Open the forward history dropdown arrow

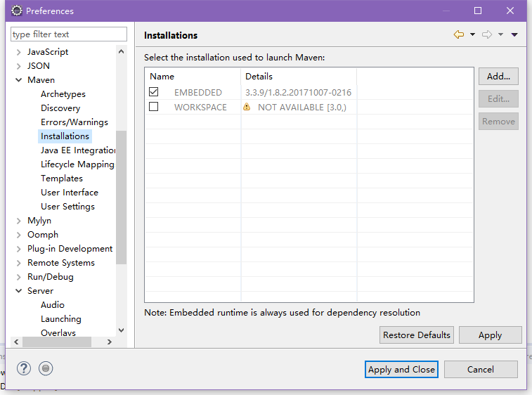coord(501,34)
